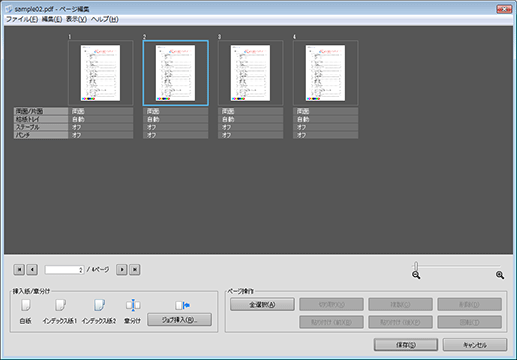Click the grayed-out delete (削除) button
This screenshot has width=517, height=360.
(x=470, y=304)
